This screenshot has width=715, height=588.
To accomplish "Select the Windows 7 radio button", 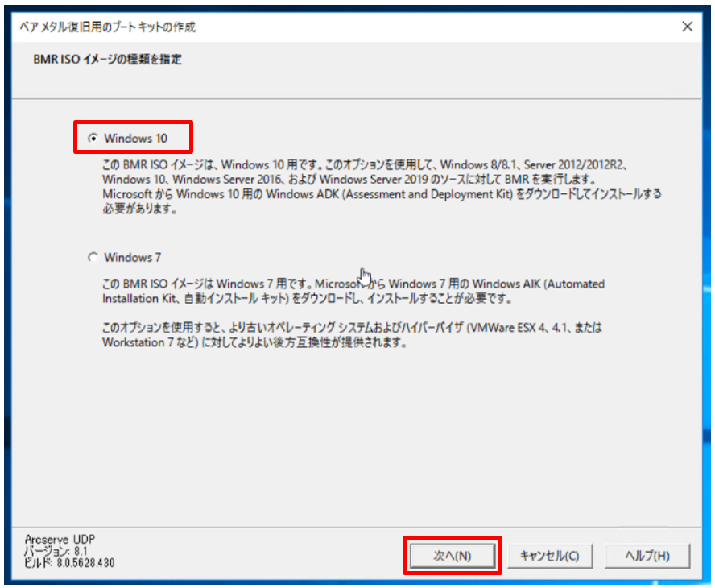I will coord(93,257).
